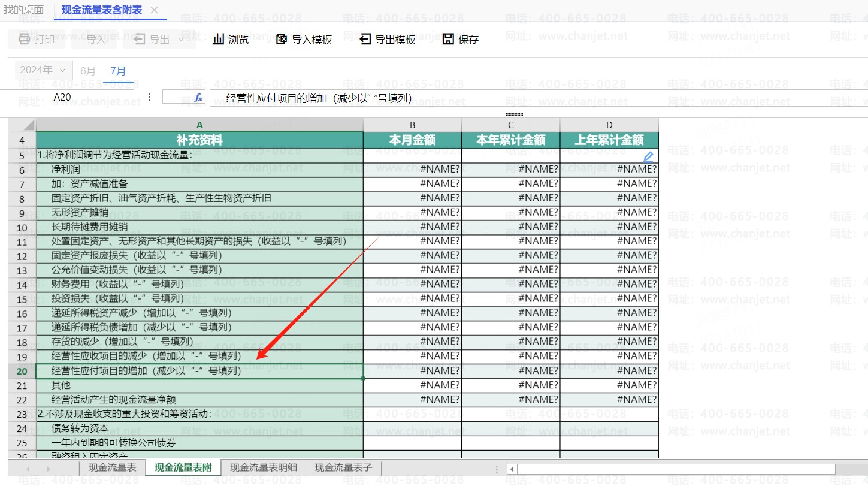Open the 现金流量表子 sheet tab
868x486 pixels.
343,468
